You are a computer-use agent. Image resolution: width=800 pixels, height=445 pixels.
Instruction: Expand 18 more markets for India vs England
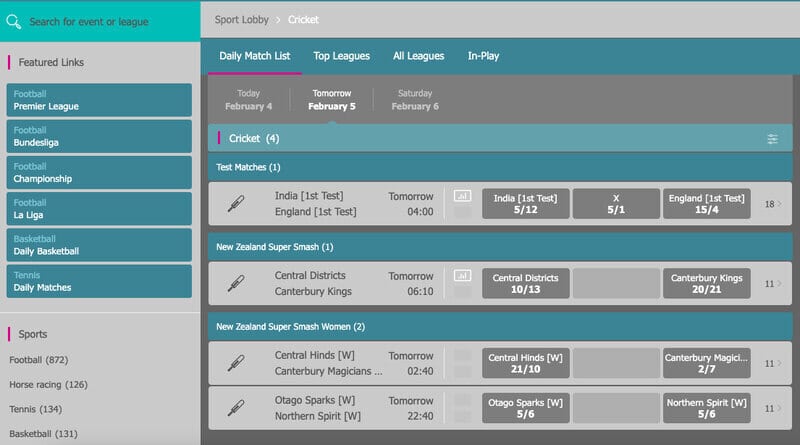tap(772, 204)
